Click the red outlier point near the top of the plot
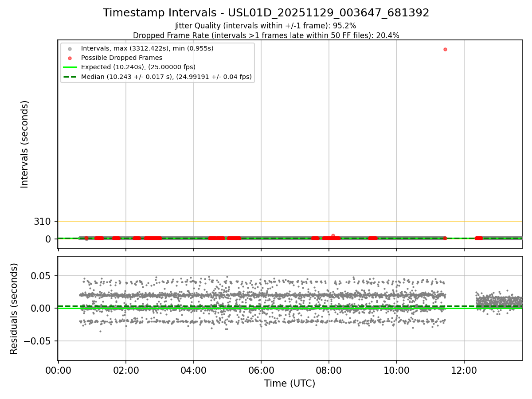The image size is (532, 399). coord(445,49)
